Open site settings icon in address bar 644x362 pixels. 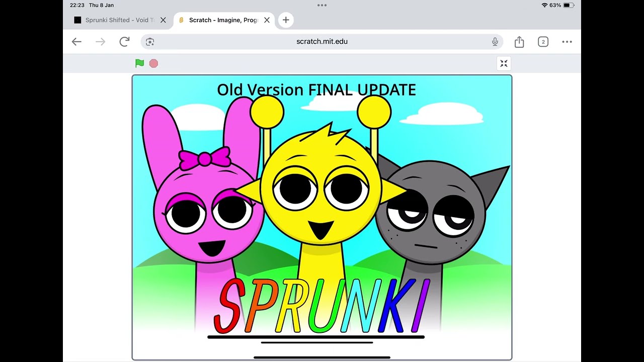(x=150, y=42)
